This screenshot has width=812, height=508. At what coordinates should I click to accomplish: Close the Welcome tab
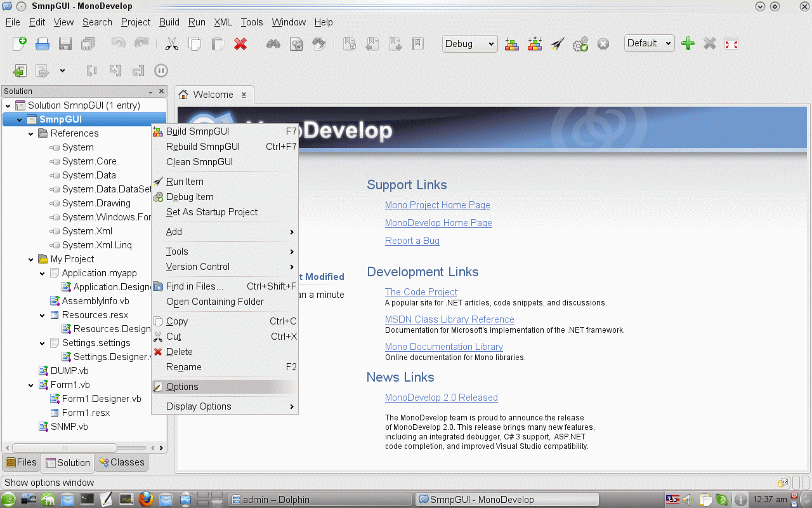(244, 95)
